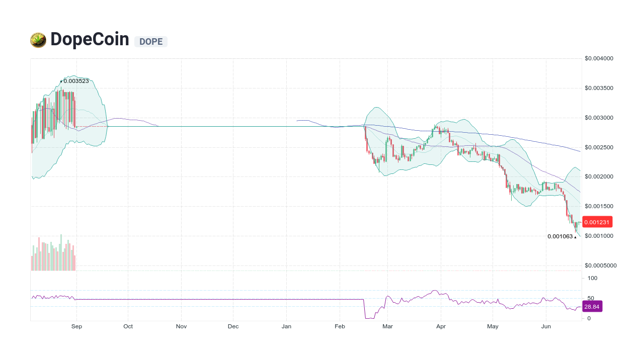Click the 0.003523 high price marker
Screen dimensions: 644x362
coord(74,81)
